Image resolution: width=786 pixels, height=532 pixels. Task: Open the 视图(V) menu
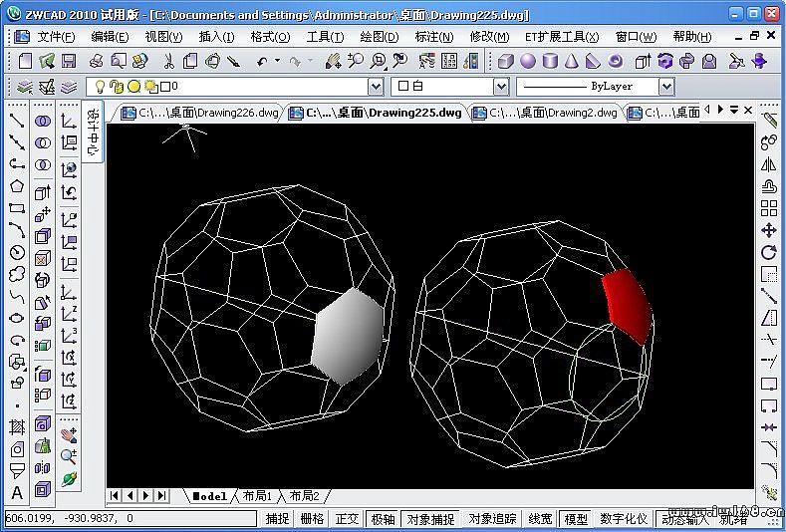click(x=163, y=37)
